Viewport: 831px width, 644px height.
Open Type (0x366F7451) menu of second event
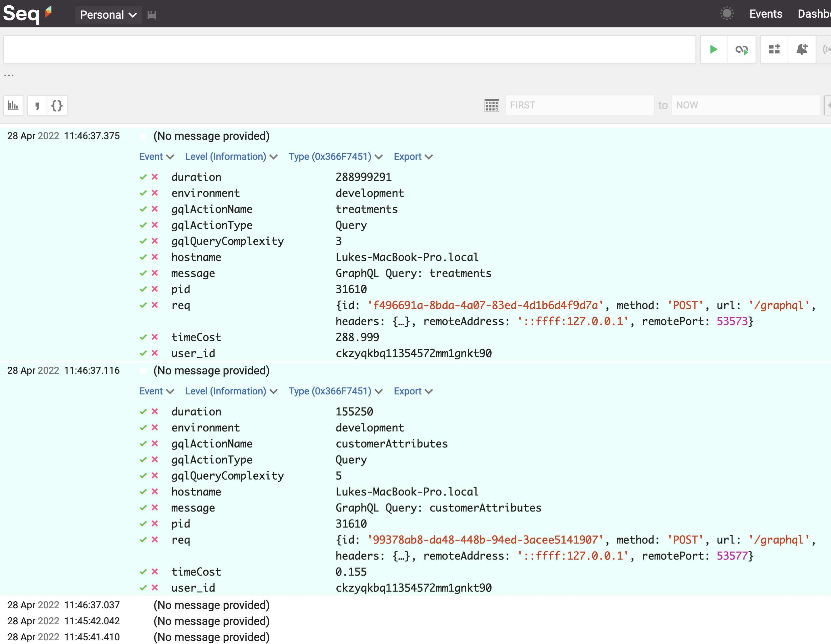coord(336,391)
